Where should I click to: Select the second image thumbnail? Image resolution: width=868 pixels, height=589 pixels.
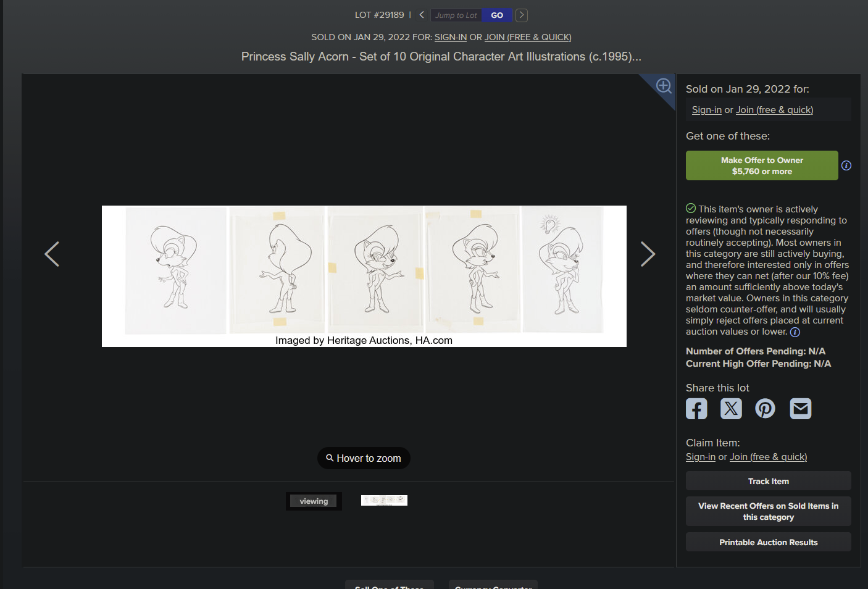coord(384,500)
